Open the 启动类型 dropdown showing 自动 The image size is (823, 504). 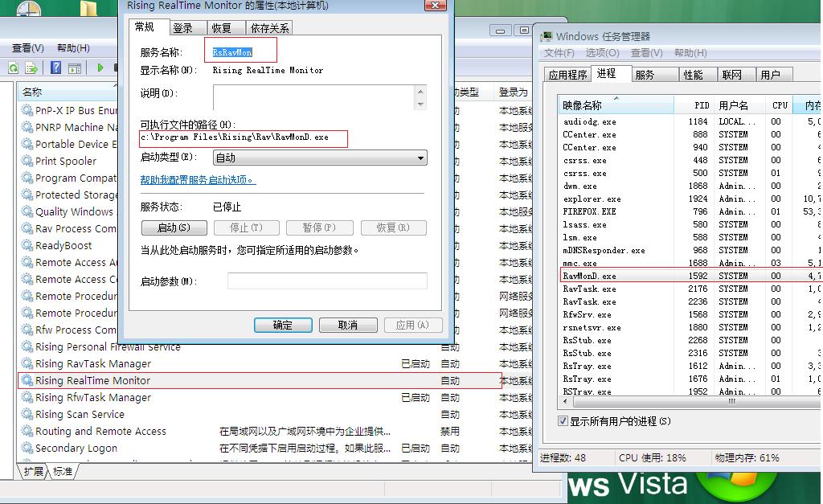click(320, 158)
